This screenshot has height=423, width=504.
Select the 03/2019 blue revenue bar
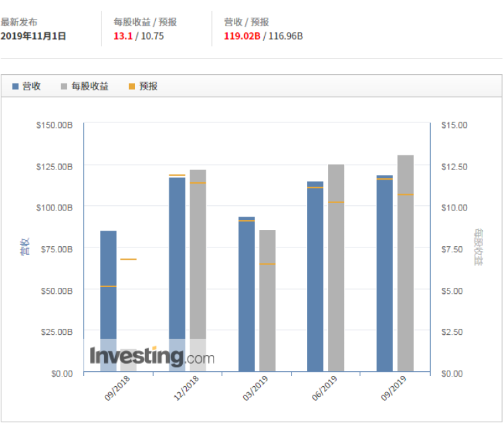point(247,294)
